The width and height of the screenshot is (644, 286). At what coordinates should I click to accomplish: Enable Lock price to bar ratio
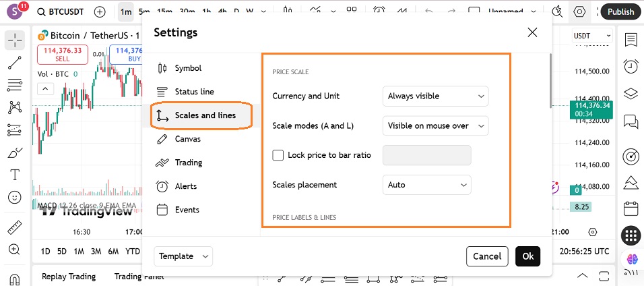point(278,155)
